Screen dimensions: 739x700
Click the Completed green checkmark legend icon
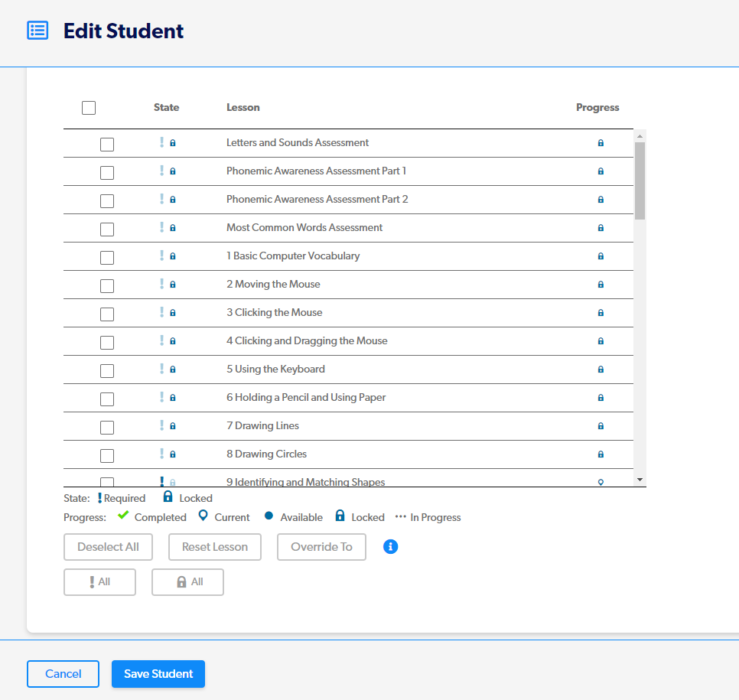coord(123,515)
